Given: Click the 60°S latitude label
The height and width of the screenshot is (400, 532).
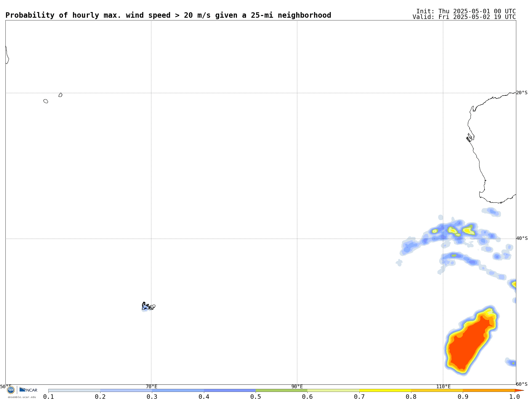Looking at the screenshot, I should point(522,384).
